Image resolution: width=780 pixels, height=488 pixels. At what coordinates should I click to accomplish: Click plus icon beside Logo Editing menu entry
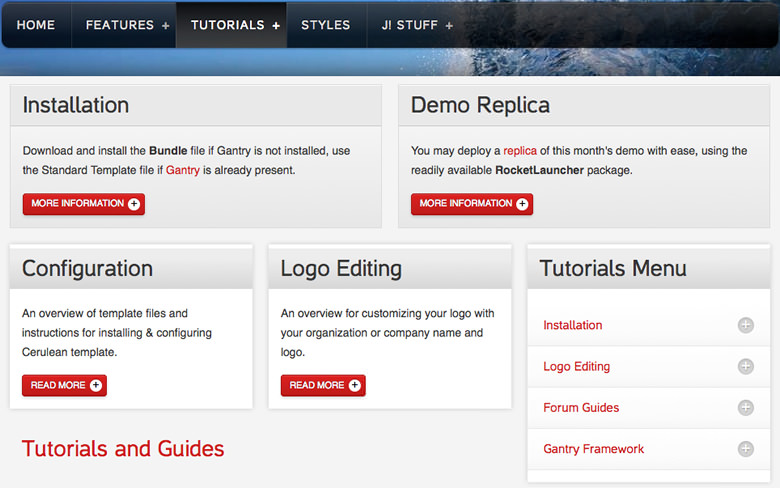(745, 367)
